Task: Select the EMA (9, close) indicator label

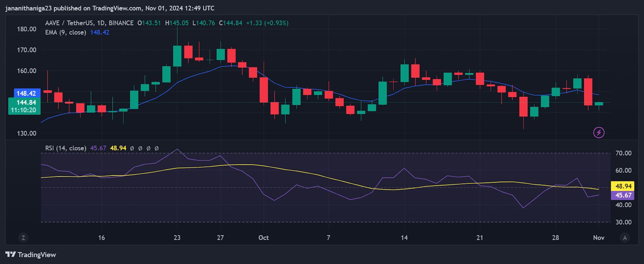Action: tap(66, 32)
